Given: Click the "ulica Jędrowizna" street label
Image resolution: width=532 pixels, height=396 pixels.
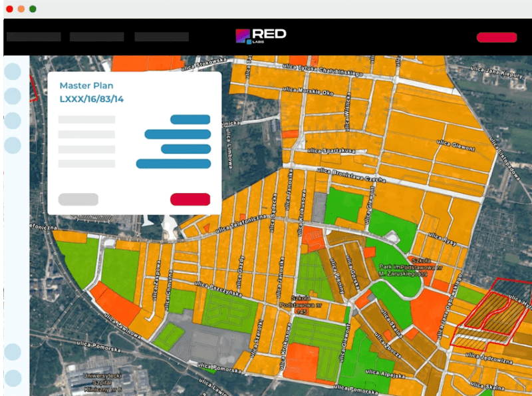Looking at the screenshot, I should [x=488, y=358].
